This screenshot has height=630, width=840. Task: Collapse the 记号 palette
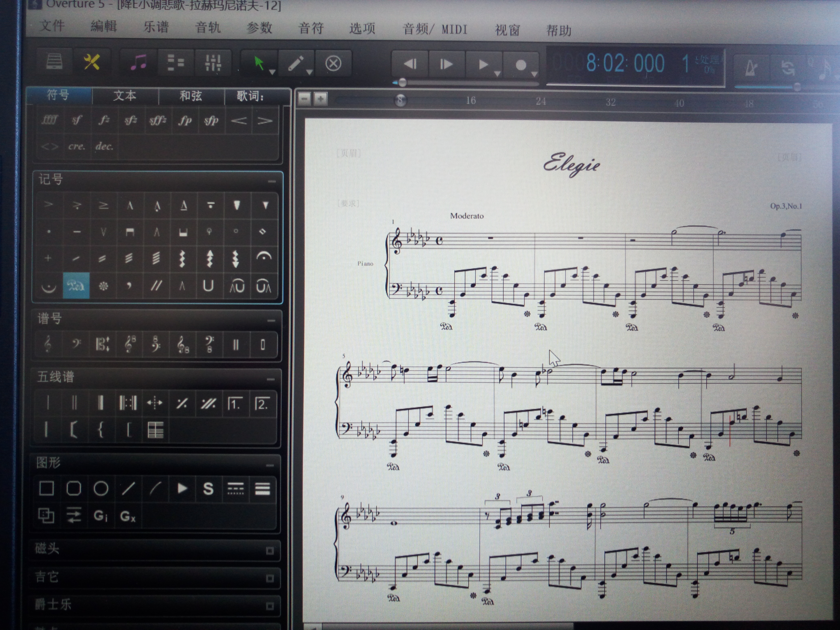click(x=272, y=182)
